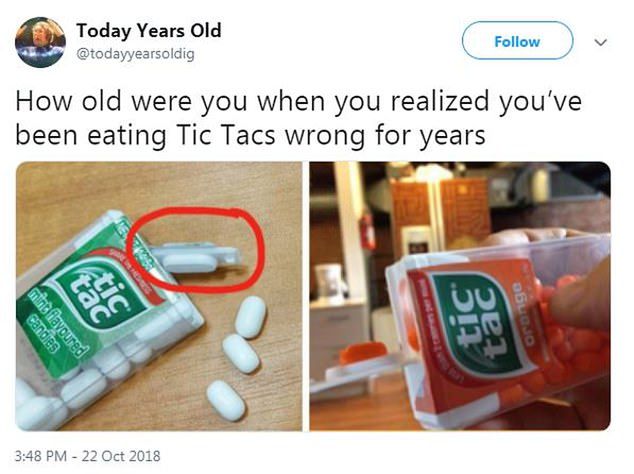The height and width of the screenshot is (474, 634).
Task: Click the white mint inside the circled lid
Action: tap(190, 262)
